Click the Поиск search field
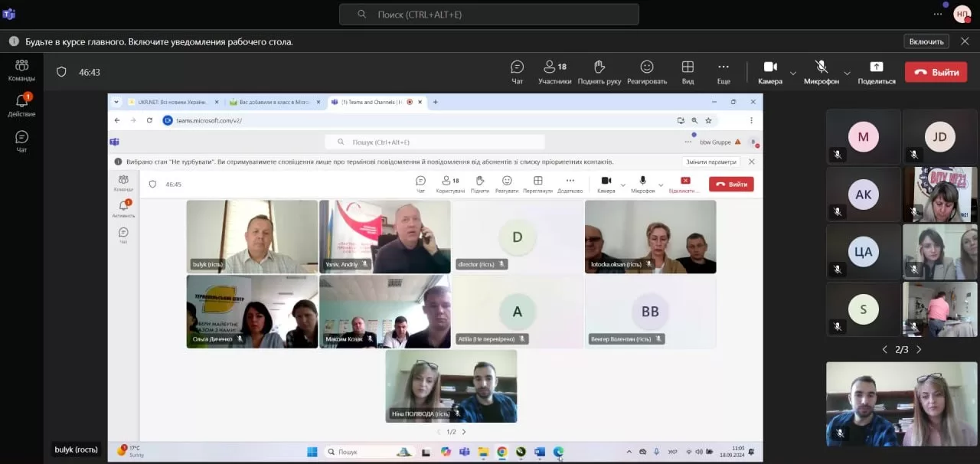 [488, 15]
